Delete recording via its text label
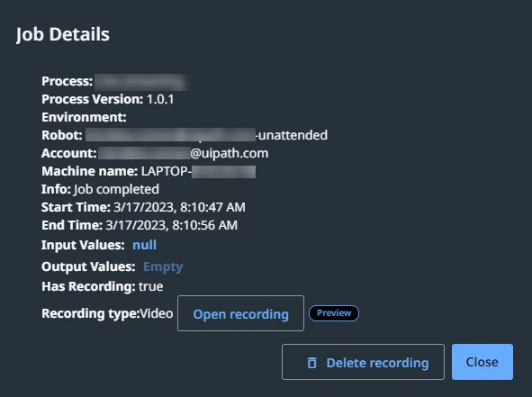 (x=377, y=363)
